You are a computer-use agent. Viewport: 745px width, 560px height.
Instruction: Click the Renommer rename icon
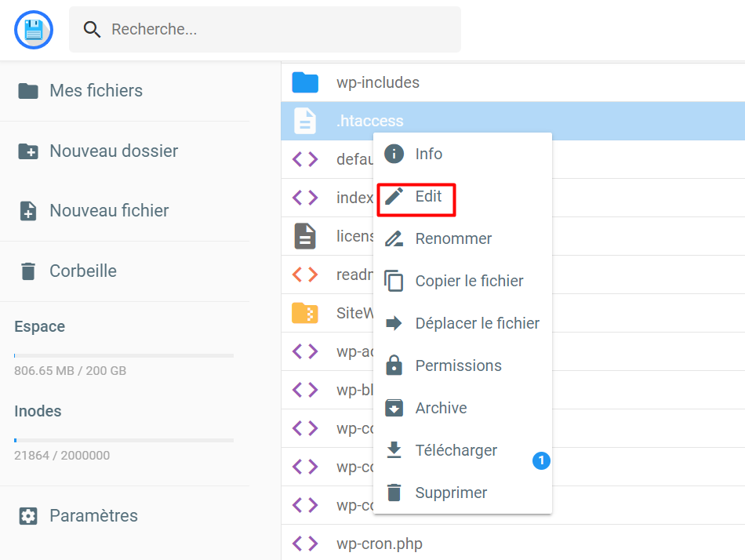click(x=394, y=238)
